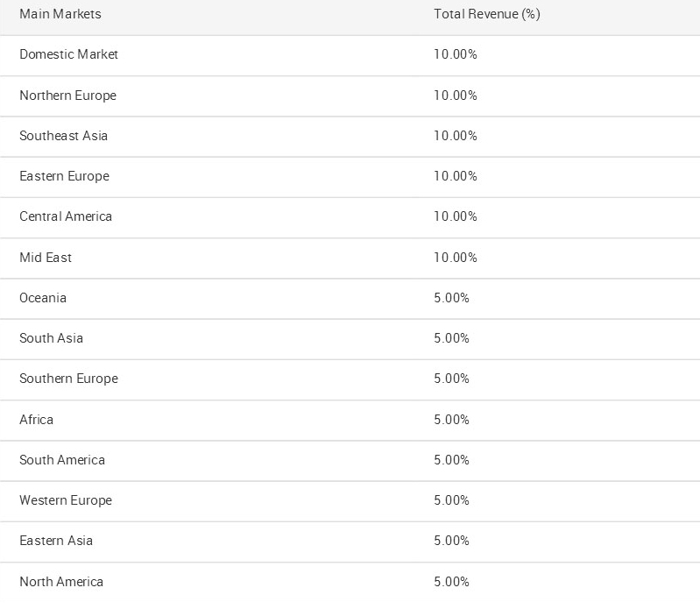Screen dimensions: 700x602
Task: Click the Mid East market entry
Action: (x=46, y=258)
